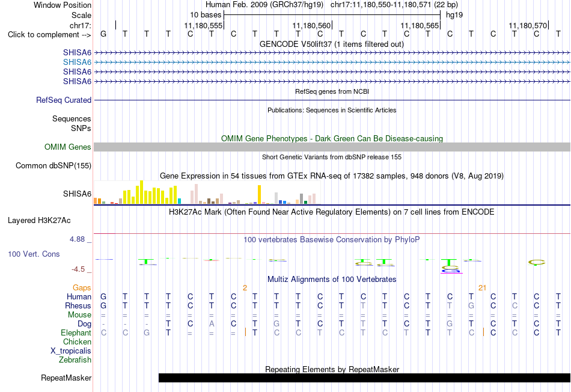Click the X_tropicalis alignment row label

(x=71, y=351)
